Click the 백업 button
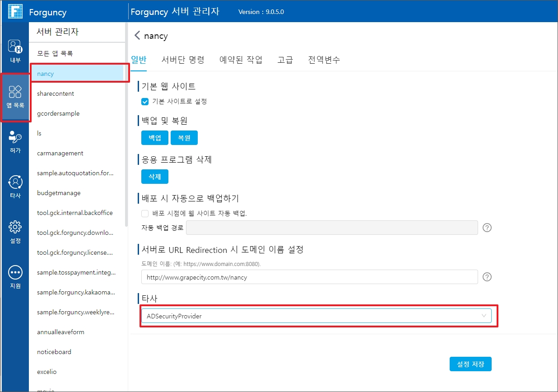The width and height of the screenshot is (558, 392). coord(155,138)
